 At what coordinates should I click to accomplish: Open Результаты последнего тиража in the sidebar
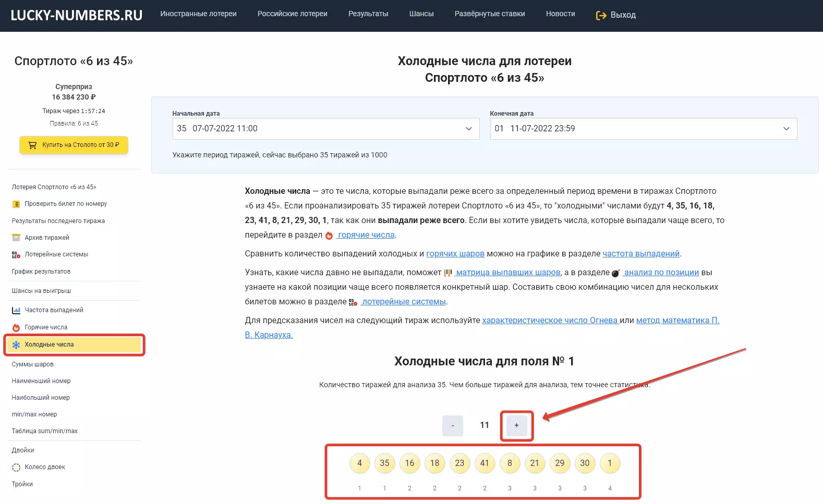[58, 221]
